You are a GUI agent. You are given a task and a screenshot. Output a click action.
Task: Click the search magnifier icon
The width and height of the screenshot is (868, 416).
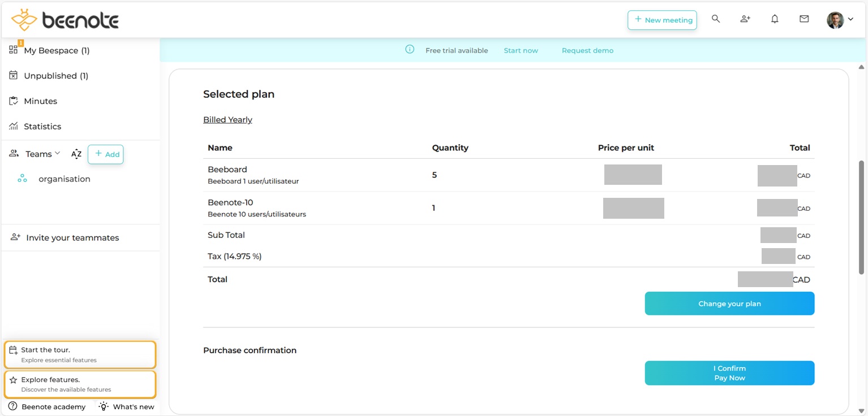click(716, 19)
